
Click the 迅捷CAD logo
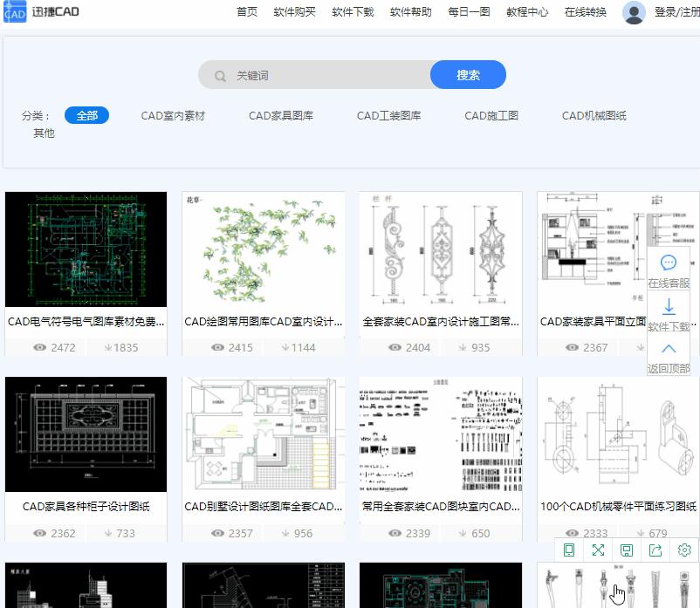[x=39, y=12]
